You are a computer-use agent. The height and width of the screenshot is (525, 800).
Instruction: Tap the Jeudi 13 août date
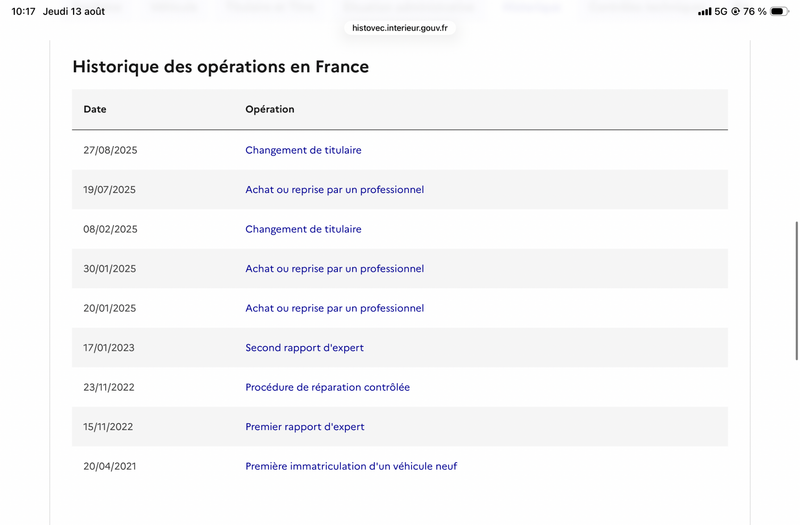pyautogui.click(x=73, y=11)
